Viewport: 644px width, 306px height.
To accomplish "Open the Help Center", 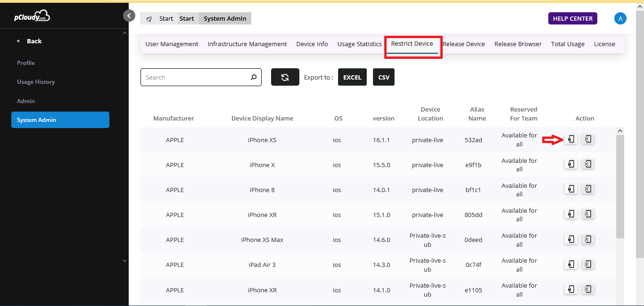I will point(572,18).
